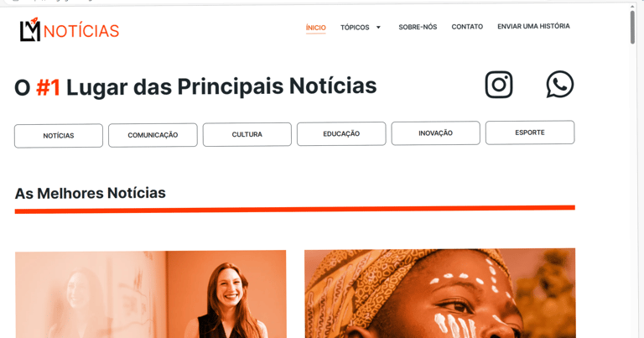644x338 pixels.
Task: Click the Comunicação category button
Action: 153,135
